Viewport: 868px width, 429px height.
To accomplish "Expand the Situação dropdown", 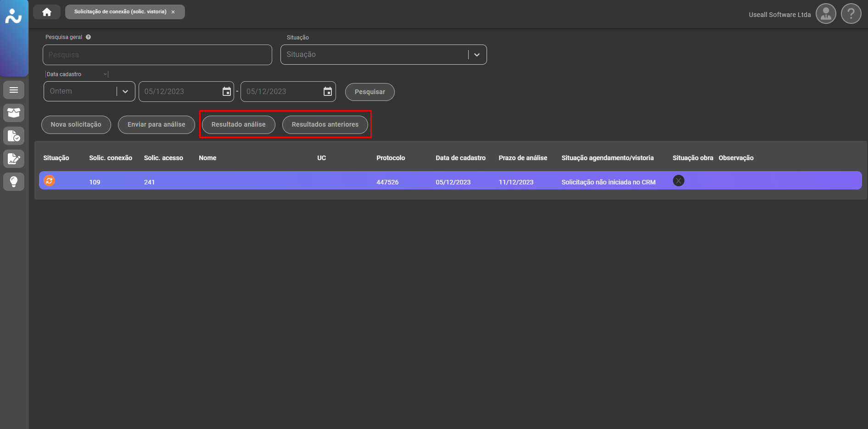I will (477, 55).
